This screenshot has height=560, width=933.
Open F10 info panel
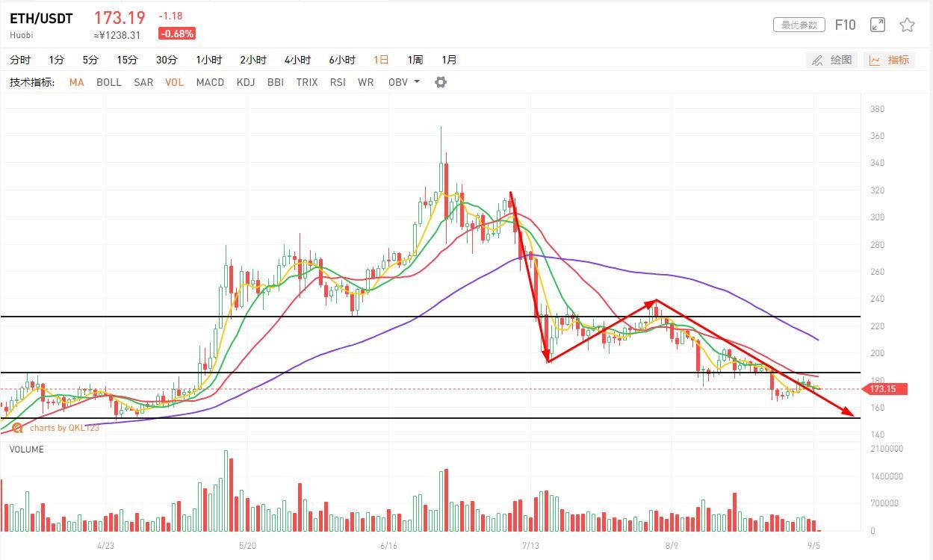[845, 25]
